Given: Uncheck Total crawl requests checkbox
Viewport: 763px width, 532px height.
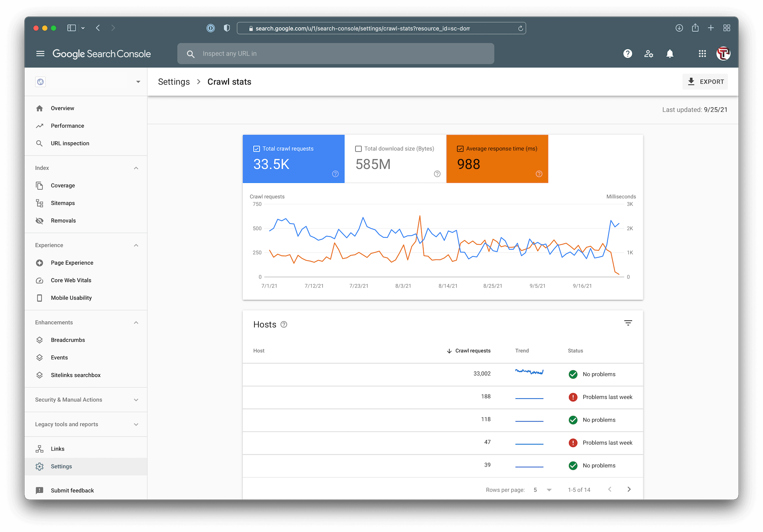Looking at the screenshot, I should (x=257, y=149).
